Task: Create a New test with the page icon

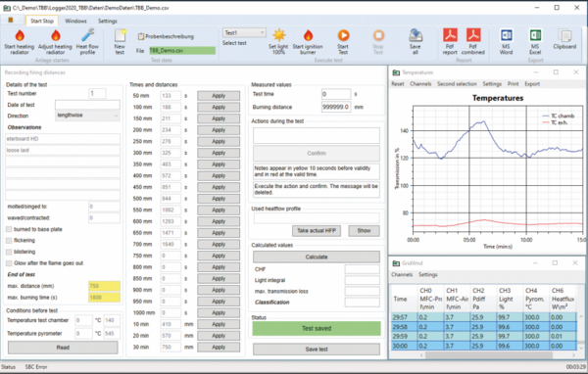Action: 120,35
